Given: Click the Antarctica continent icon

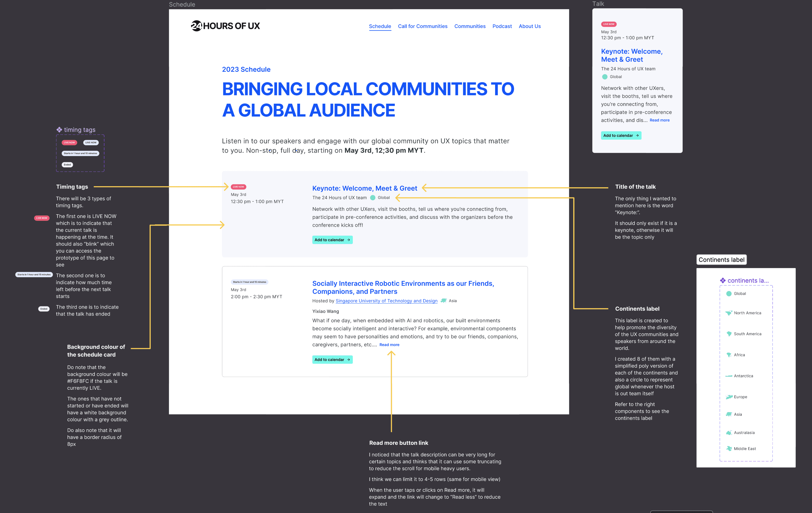Looking at the screenshot, I should [x=729, y=376].
